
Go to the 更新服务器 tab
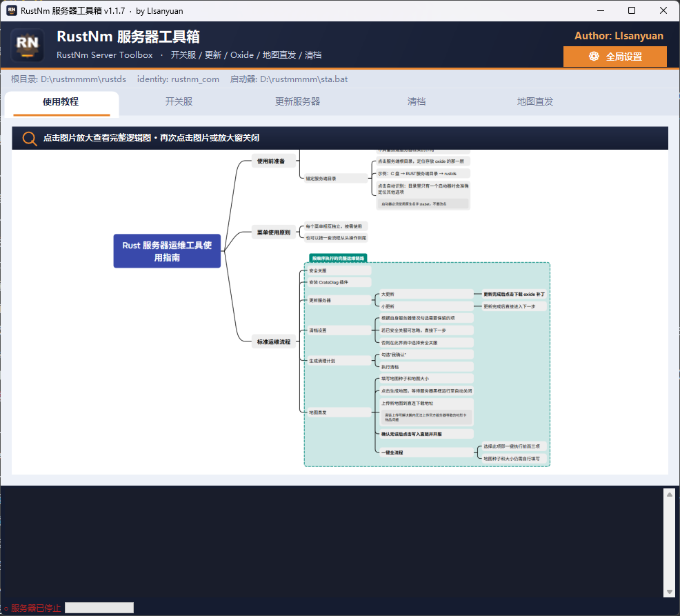coord(297,101)
